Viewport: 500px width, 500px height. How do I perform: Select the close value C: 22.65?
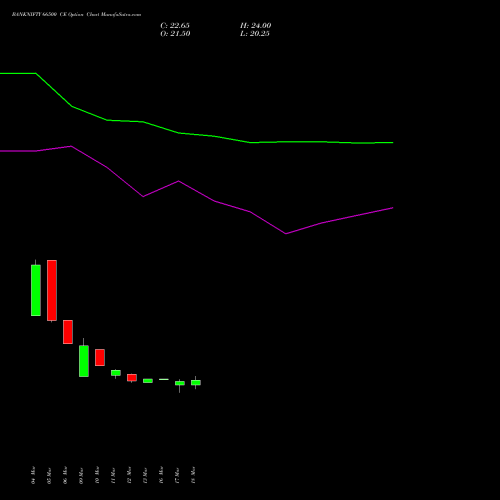click(175, 26)
